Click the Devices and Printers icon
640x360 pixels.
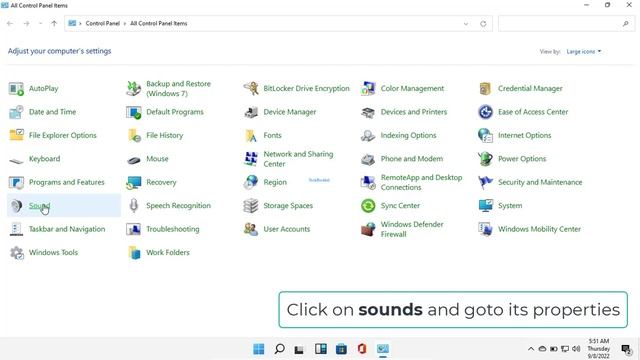(x=368, y=112)
